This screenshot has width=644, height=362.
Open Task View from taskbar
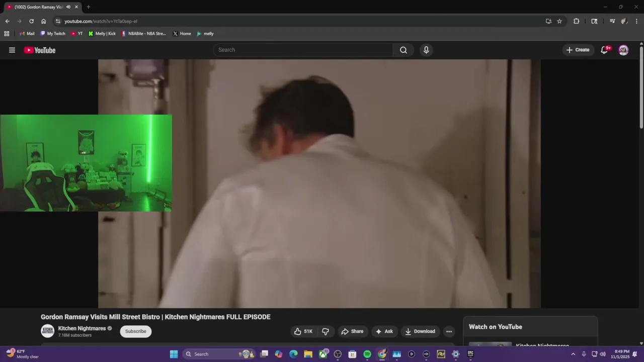(264, 354)
